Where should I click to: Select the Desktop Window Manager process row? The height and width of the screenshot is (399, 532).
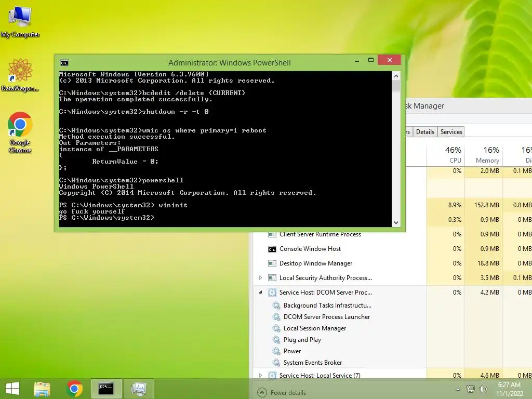point(393,263)
